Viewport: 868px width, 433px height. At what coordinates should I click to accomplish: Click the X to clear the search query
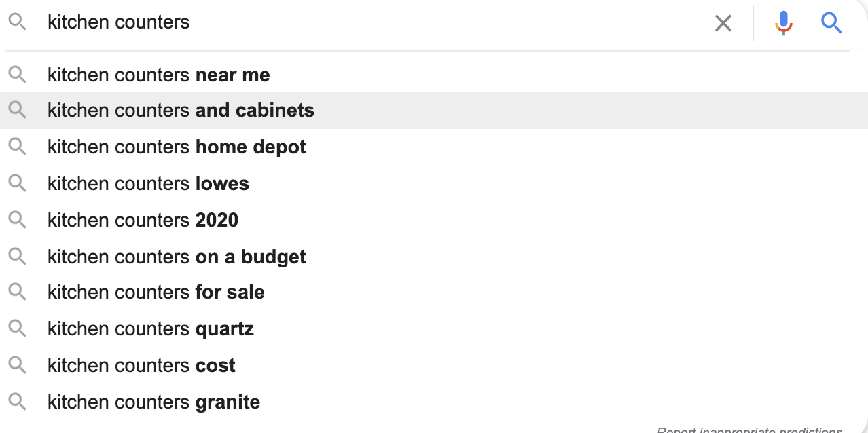point(723,22)
